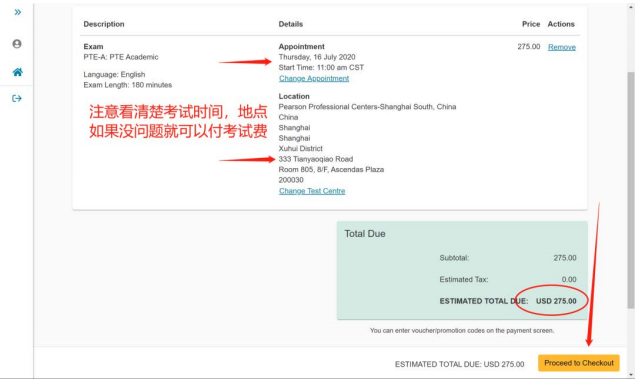
Task: Click the scrollbar down arrow at bottom right
Action: coord(631,374)
